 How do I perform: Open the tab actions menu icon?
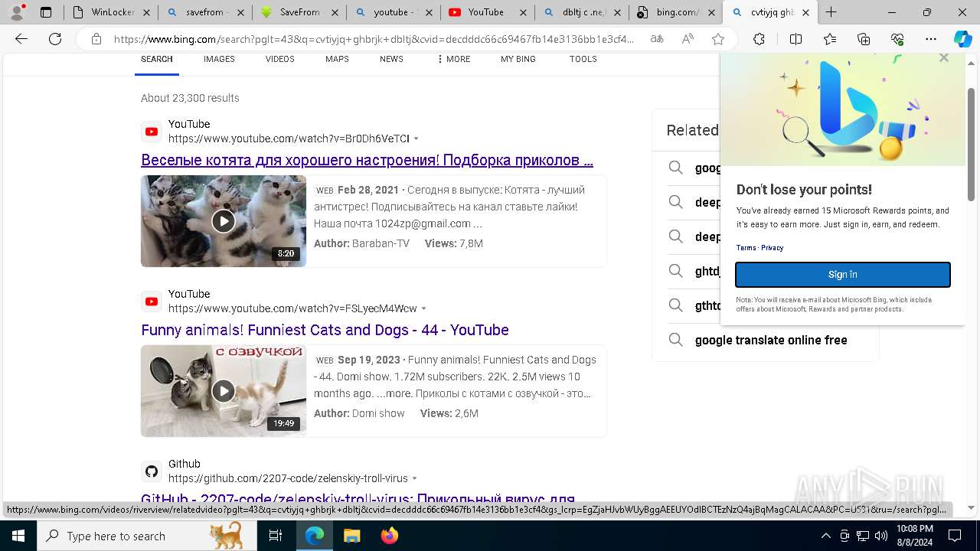46,12
